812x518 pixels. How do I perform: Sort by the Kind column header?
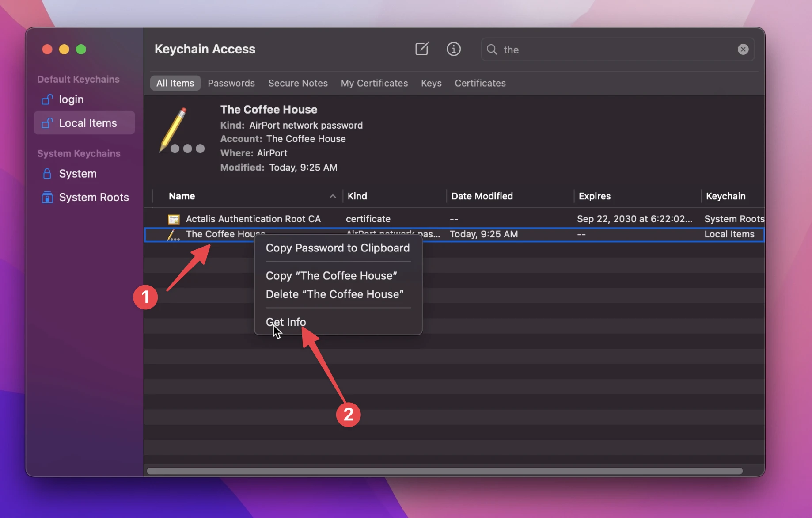[357, 196]
